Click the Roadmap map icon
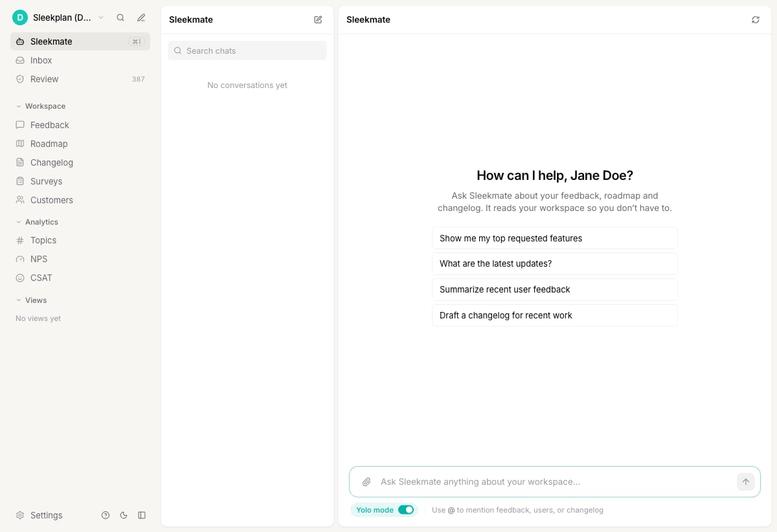Image resolution: width=777 pixels, height=532 pixels. [x=20, y=144]
